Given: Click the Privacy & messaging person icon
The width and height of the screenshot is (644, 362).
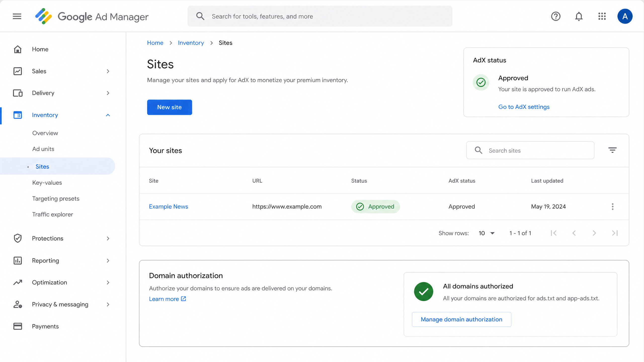Looking at the screenshot, I should [x=18, y=304].
